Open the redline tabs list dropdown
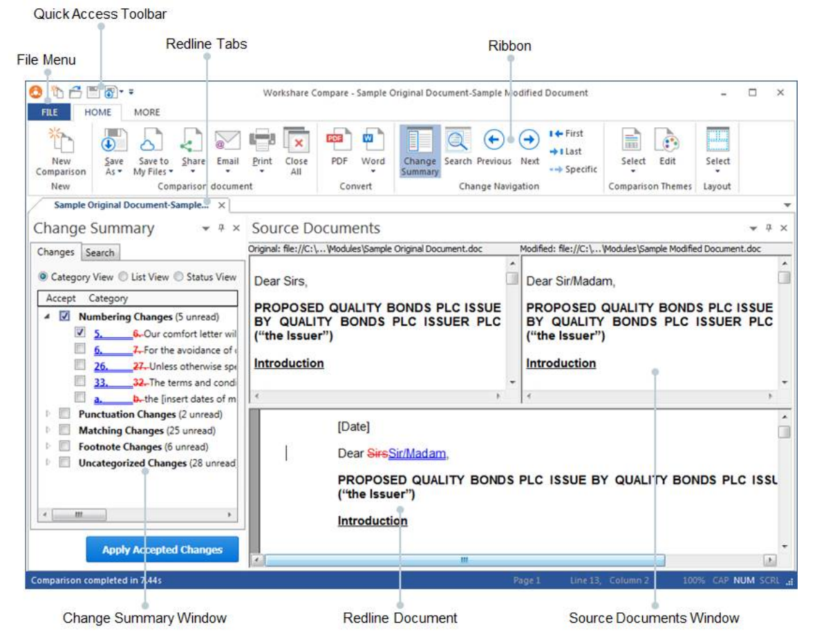Image resolution: width=817 pixels, height=644 pixels. (x=787, y=205)
